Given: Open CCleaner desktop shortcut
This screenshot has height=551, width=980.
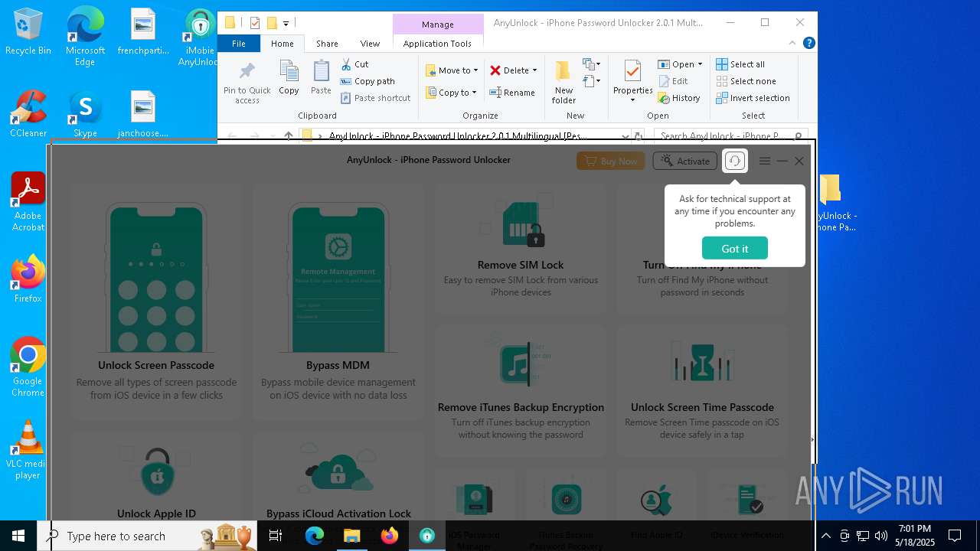Looking at the screenshot, I should click(x=28, y=115).
